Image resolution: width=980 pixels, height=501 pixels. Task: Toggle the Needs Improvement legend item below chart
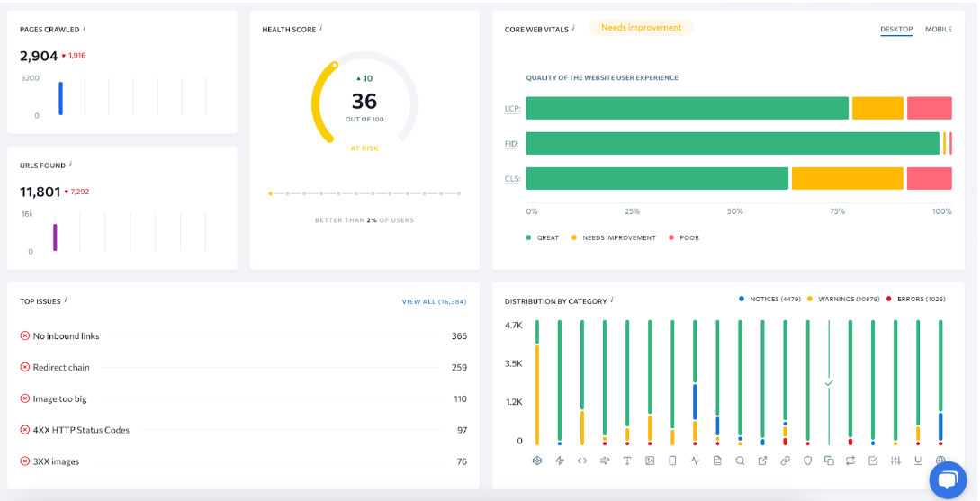click(614, 238)
